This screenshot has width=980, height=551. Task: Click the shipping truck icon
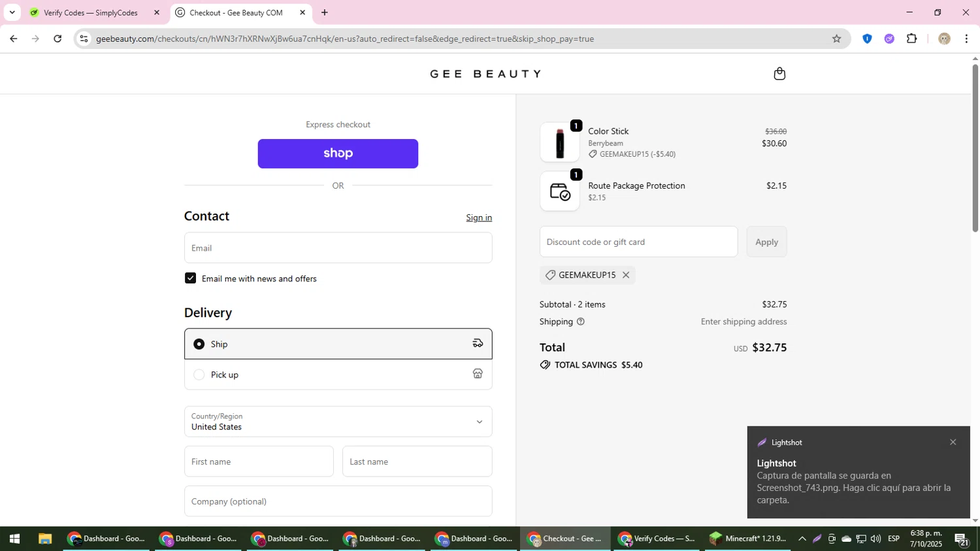(x=478, y=343)
